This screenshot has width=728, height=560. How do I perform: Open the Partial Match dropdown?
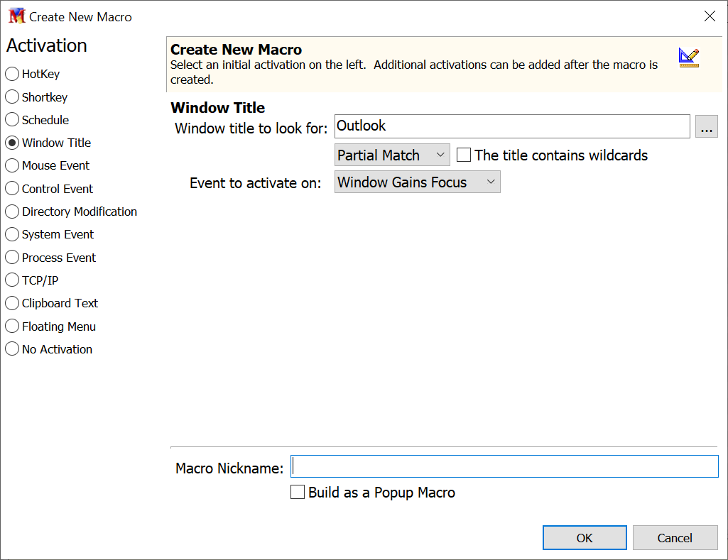pos(391,155)
